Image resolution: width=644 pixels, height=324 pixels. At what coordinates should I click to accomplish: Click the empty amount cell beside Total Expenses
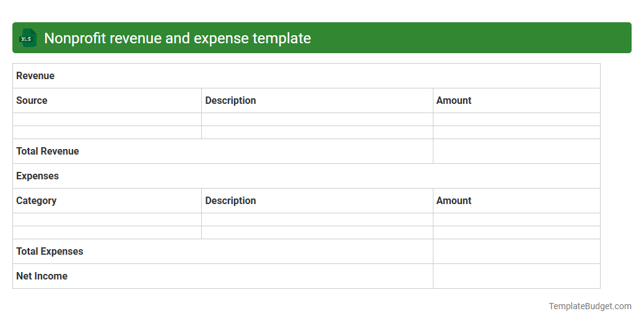pos(516,252)
